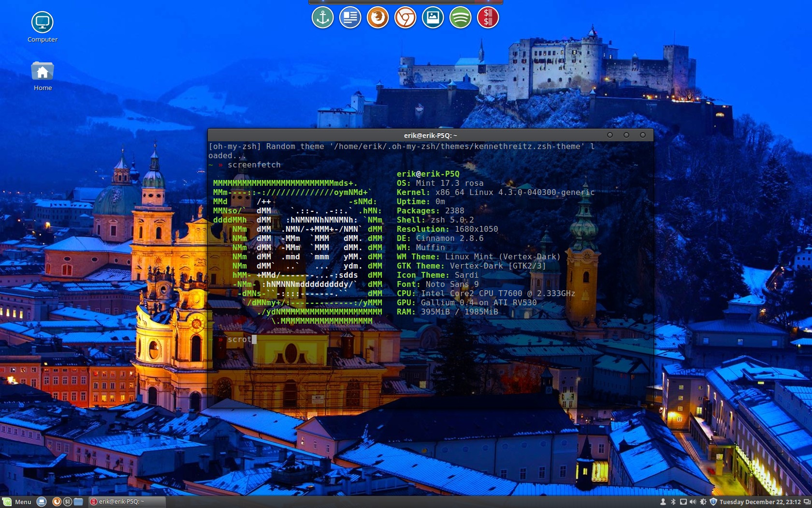
Task: Click the 'Icon Theme: Sardi' line
Action: point(438,275)
